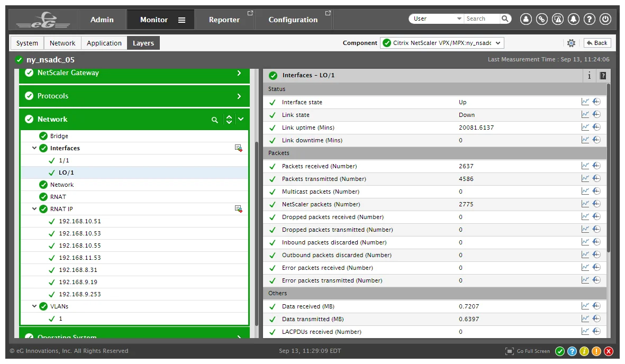Select interface 1/1 in the tree
This screenshot has width=625, height=364.
click(x=64, y=160)
